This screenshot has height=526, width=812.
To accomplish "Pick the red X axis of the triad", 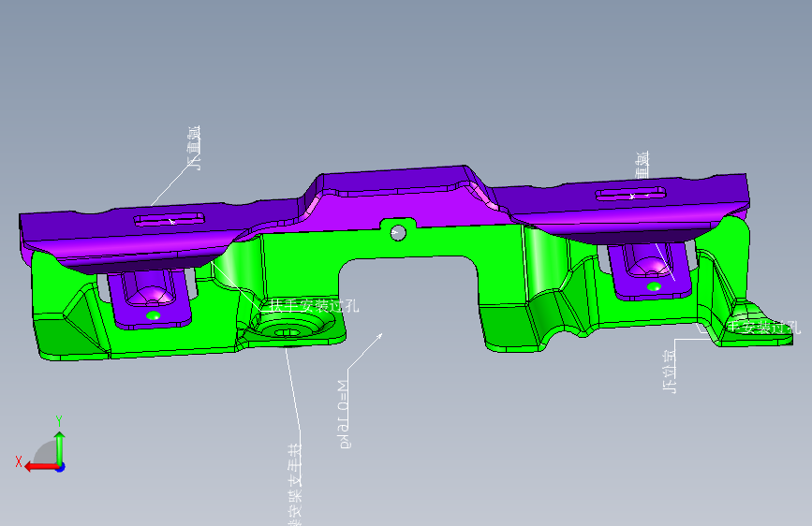I will pyautogui.click(x=41, y=467).
